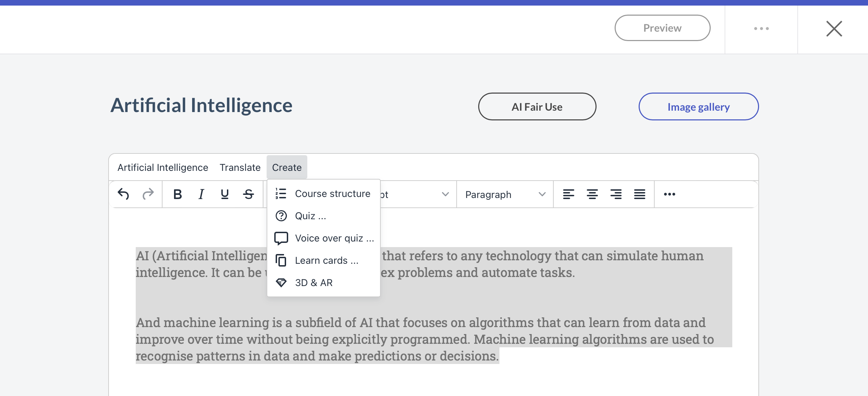Toggle Underline formatting

[x=225, y=194]
